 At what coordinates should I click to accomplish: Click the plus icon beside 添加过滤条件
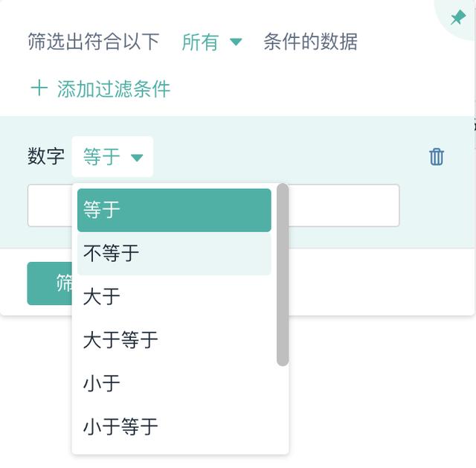click(39, 89)
